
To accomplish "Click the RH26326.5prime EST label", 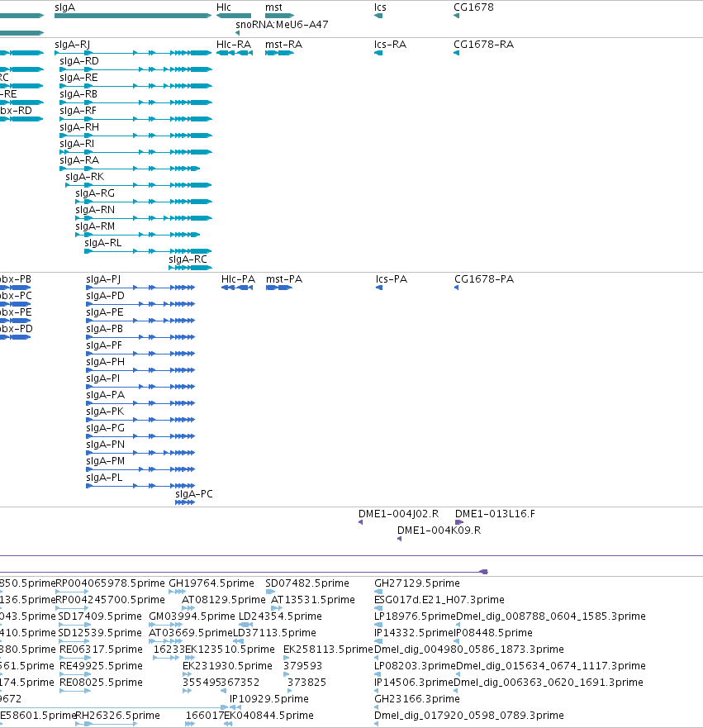I will click(x=117, y=716).
